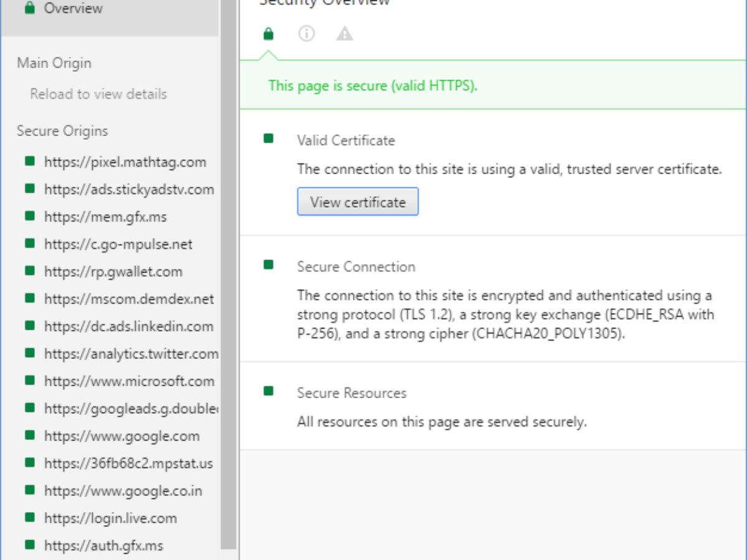
Task: Click the green lock icon in Security Overview
Action: [x=268, y=34]
